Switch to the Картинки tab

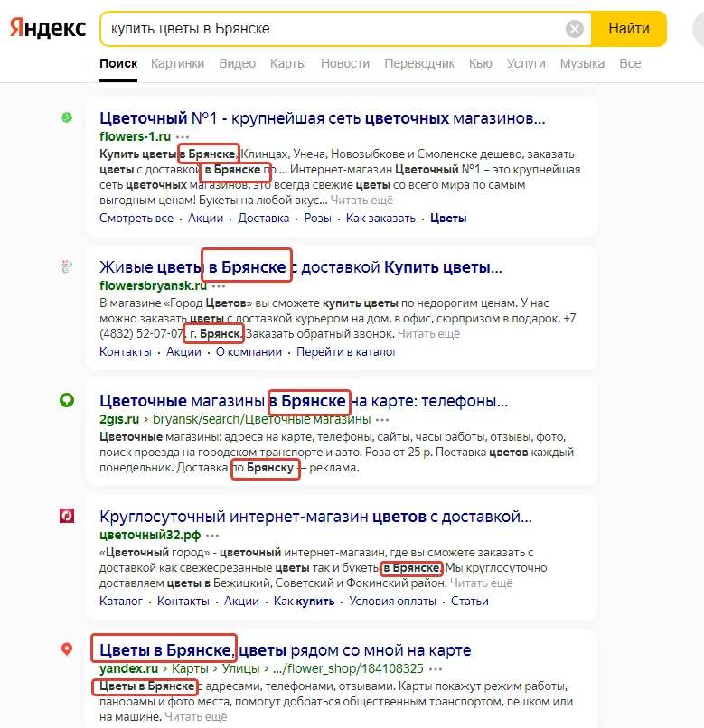point(177,63)
